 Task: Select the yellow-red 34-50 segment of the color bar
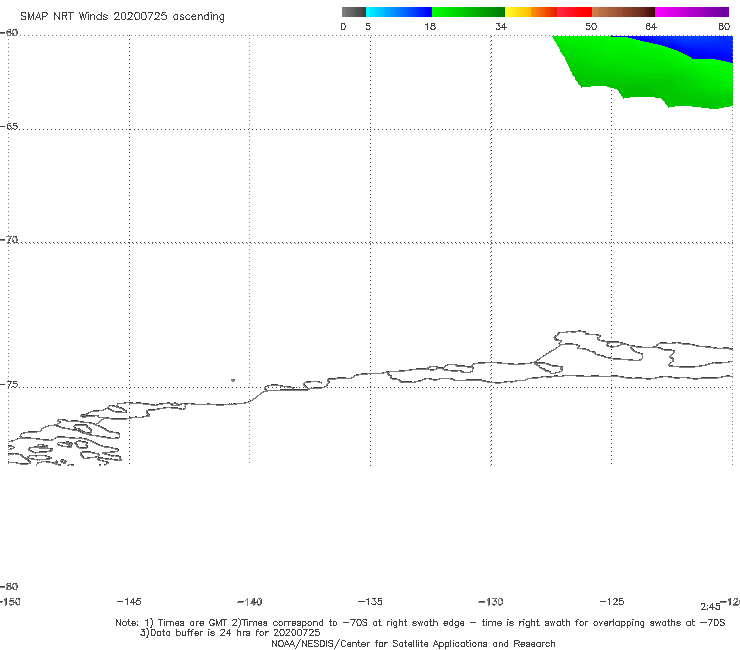pyautogui.click(x=548, y=12)
